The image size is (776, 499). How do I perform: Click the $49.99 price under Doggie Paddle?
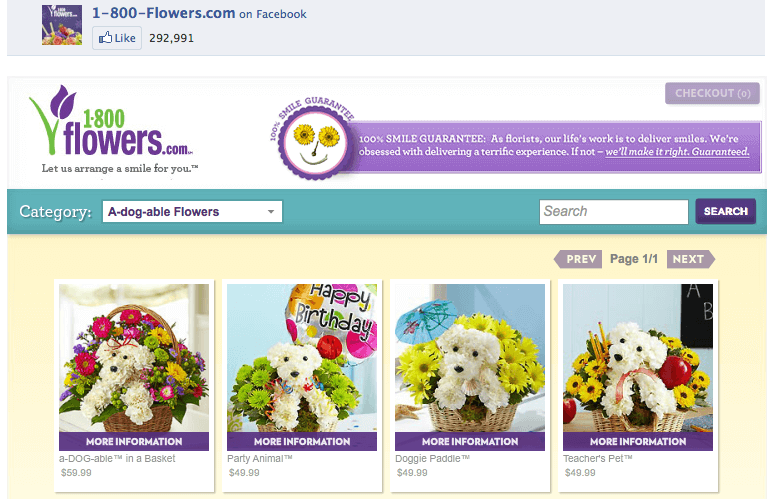[x=412, y=473]
